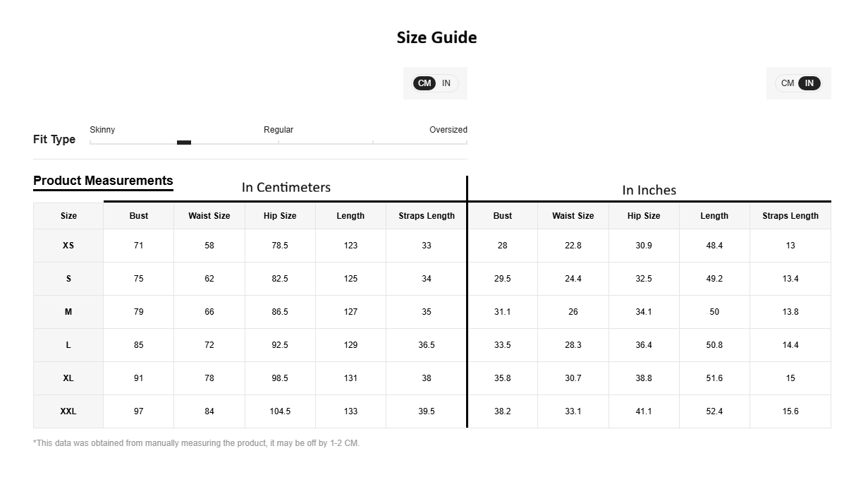
Task: Select CM on the left unit toggle
Action: (424, 83)
